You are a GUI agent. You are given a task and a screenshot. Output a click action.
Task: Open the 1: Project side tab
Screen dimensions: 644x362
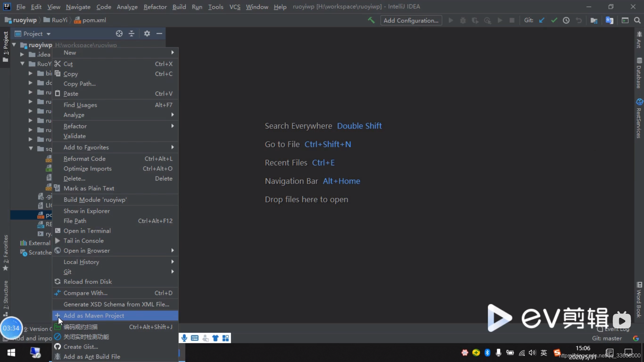pyautogui.click(x=5, y=47)
